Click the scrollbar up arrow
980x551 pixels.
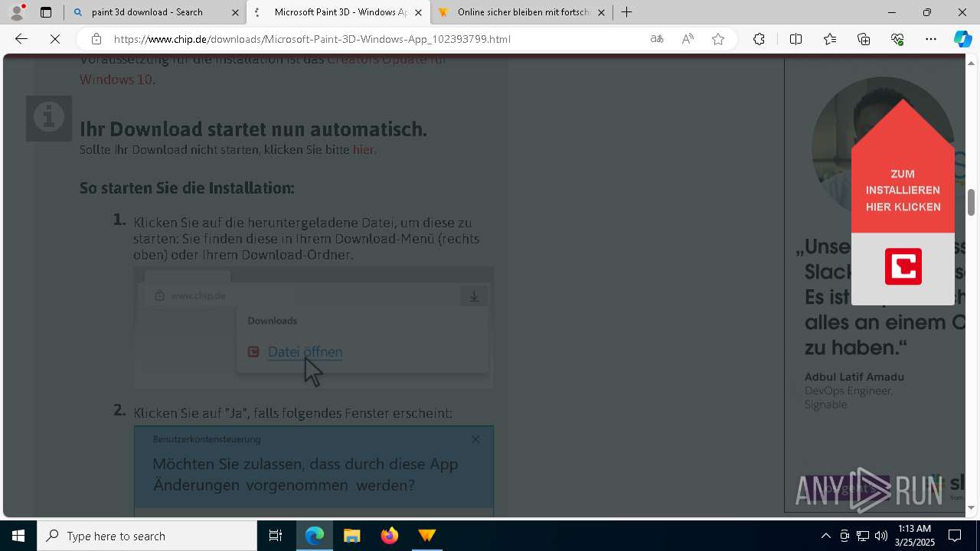(971, 63)
